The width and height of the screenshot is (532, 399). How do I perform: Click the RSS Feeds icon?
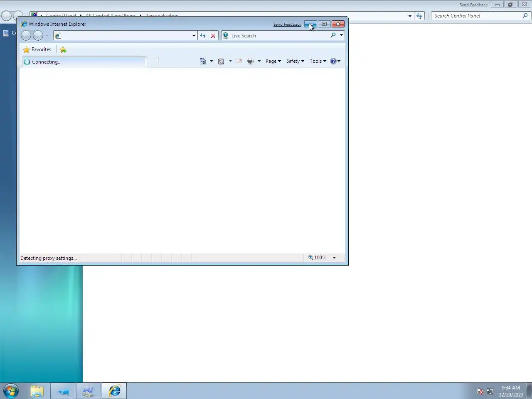(221, 61)
